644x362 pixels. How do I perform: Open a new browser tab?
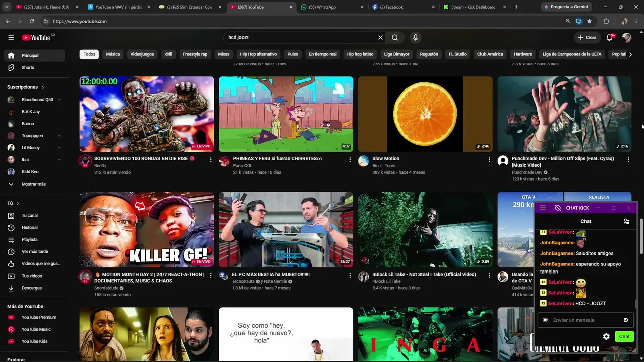[x=516, y=7]
